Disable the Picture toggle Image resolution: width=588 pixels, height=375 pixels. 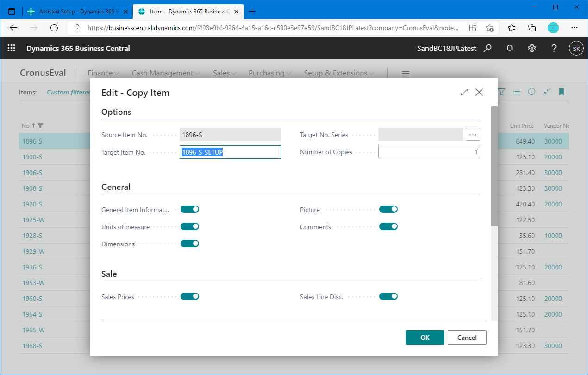pos(388,209)
